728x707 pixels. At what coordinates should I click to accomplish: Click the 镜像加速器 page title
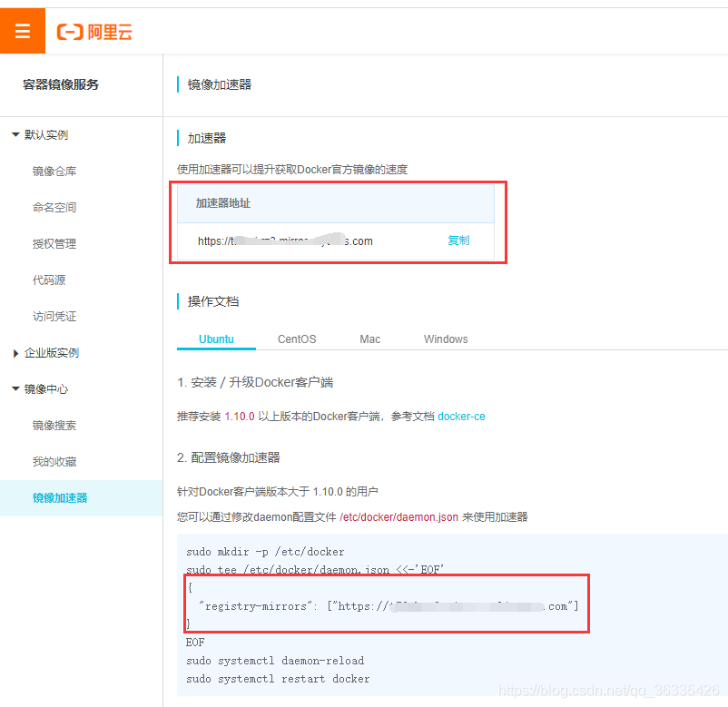pyautogui.click(x=219, y=84)
